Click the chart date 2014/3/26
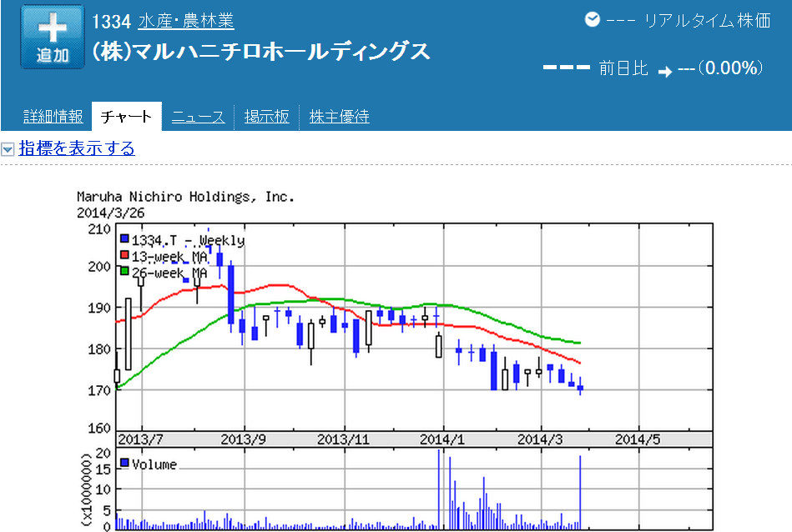Viewport: 792px width, 532px height. click(111, 213)
